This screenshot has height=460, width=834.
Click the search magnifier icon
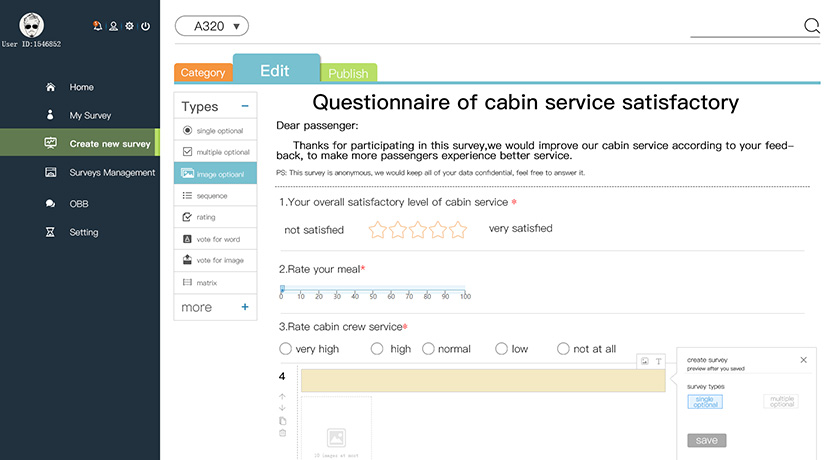point(812,26)
